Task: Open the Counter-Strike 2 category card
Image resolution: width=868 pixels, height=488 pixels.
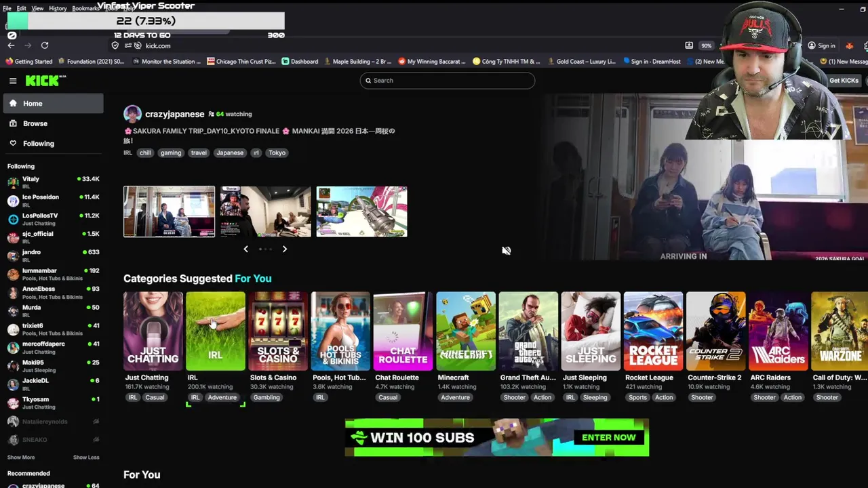Action: click(x=715, y=331)
